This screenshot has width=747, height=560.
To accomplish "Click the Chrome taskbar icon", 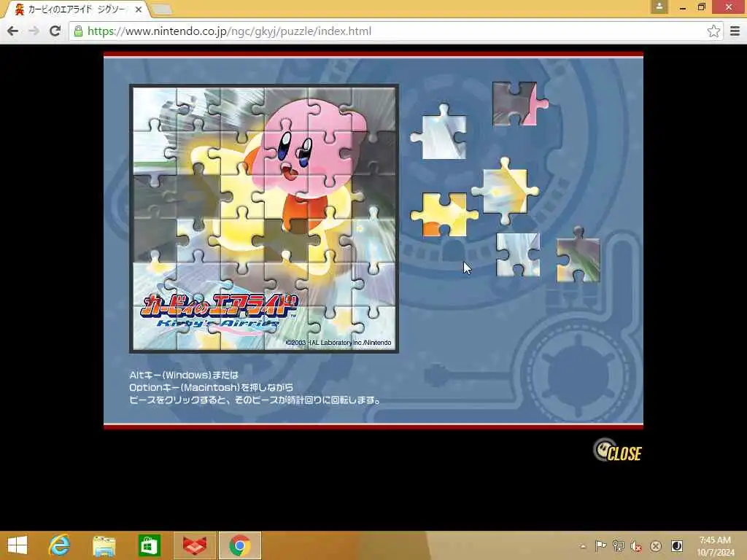I will [239, 545].
